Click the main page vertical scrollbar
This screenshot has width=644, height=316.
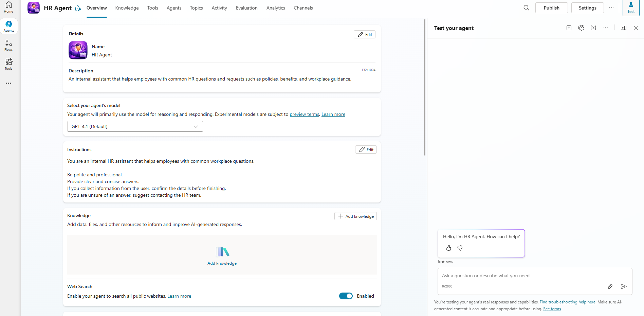[x=425, y=87]
